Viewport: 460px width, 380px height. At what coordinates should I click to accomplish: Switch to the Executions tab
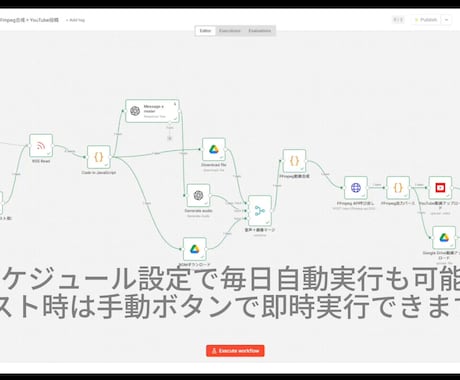coord(230,31)
